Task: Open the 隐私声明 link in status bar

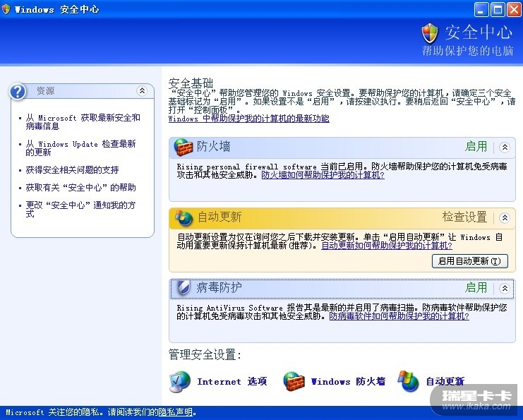Action: (176, 412)
